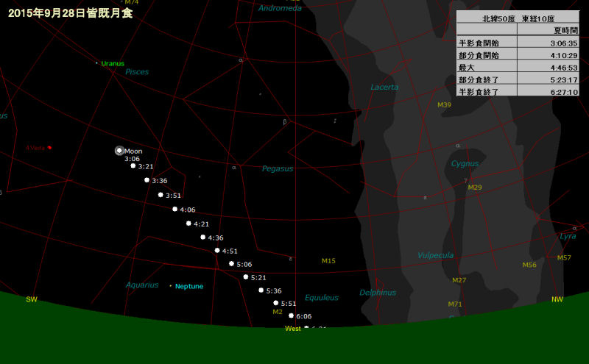Select the SW horizon direction label
The image size is (589, 364).
coord(32,299)
